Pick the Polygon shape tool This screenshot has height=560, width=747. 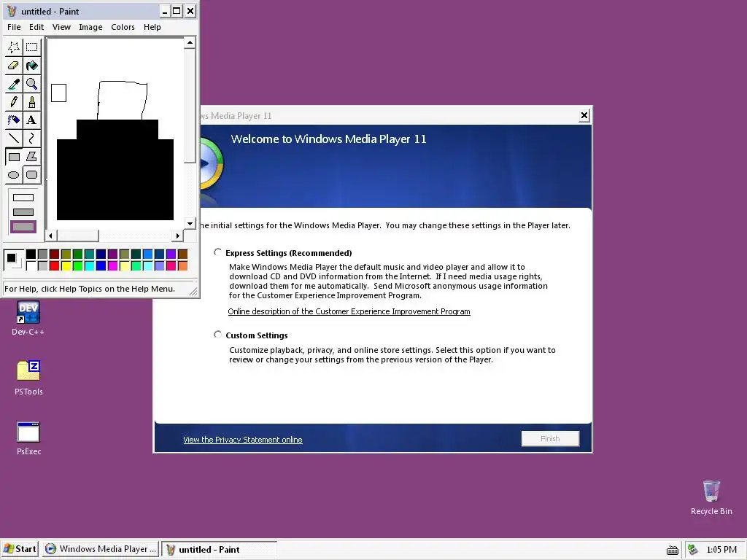tap(32, 156)
